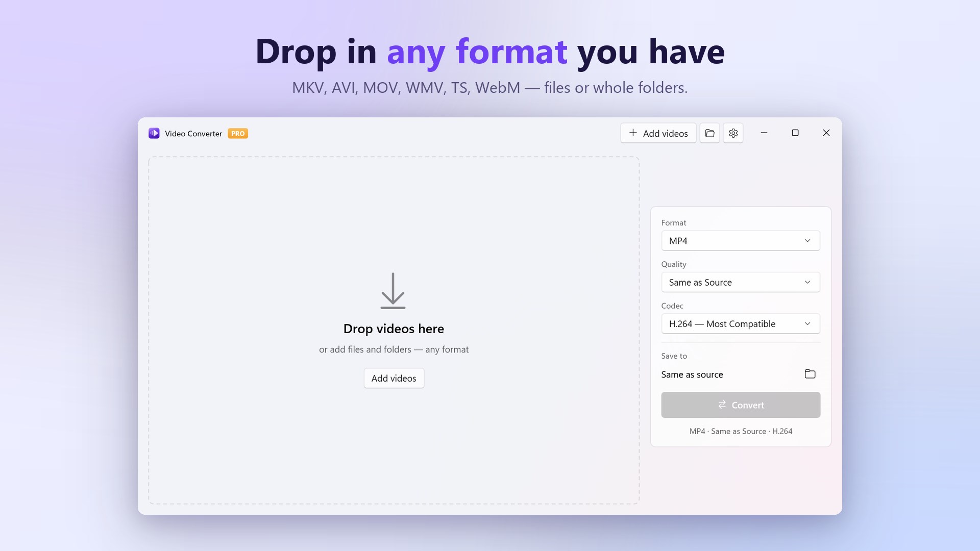980x551 pixels.
Task: Click the PRO badge in title bar
Action: (238, 133)
